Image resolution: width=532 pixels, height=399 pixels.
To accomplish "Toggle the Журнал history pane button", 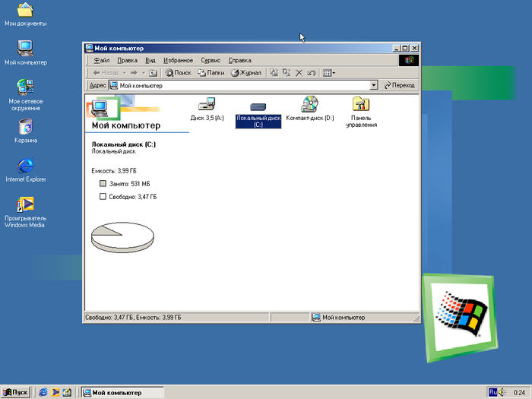I will (245, 73).
